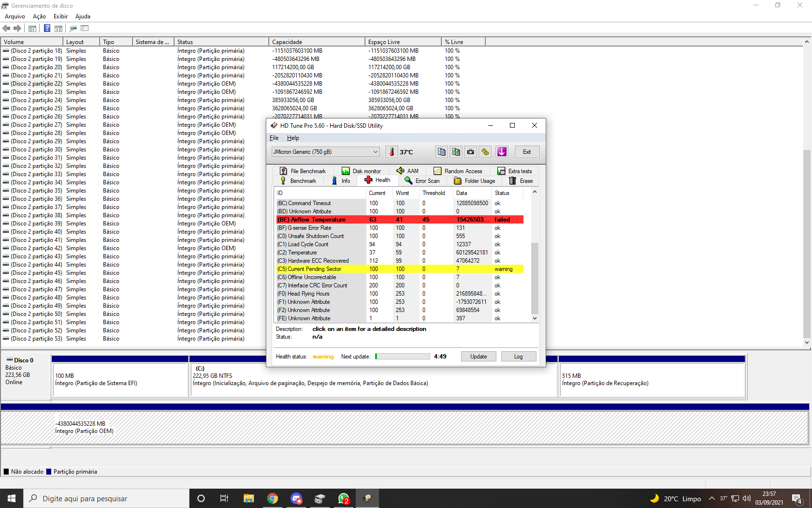Open the volume speaker tray icon

746,498
